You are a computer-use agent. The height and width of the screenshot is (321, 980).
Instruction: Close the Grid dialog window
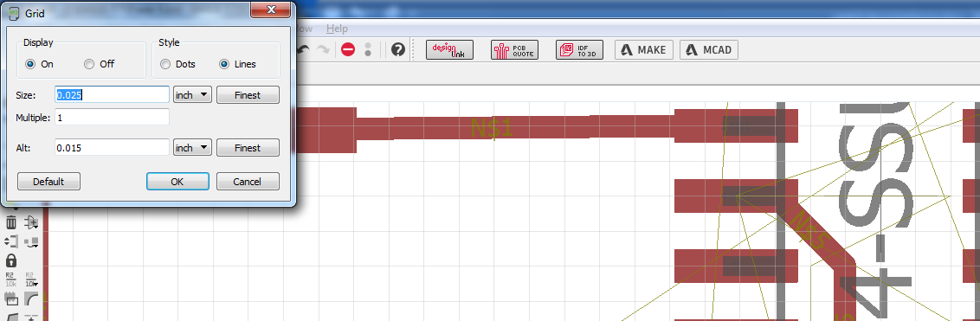coord(271,9)
